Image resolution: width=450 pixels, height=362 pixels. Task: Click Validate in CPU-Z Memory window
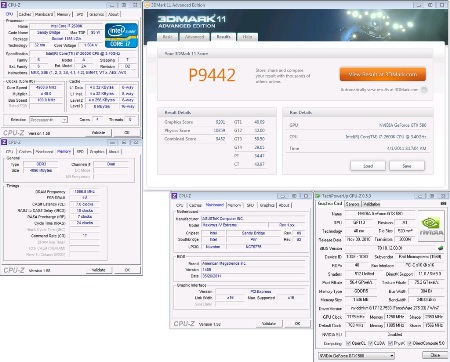98,270
